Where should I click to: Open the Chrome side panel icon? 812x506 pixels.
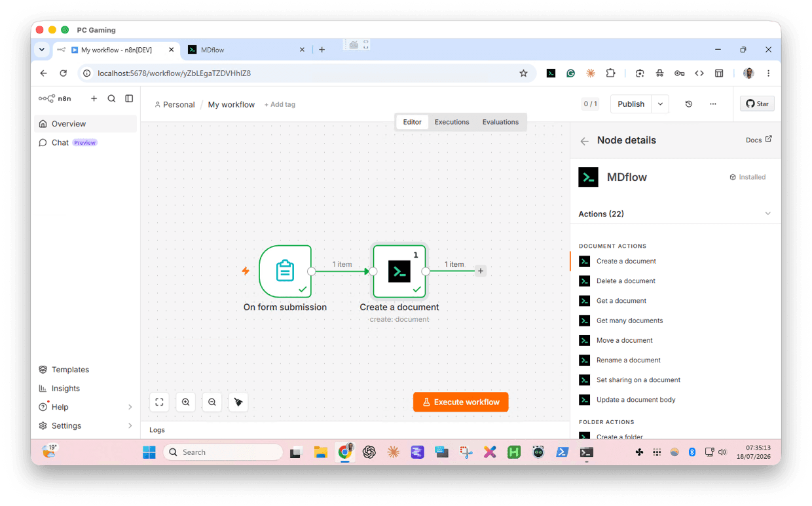719,73
